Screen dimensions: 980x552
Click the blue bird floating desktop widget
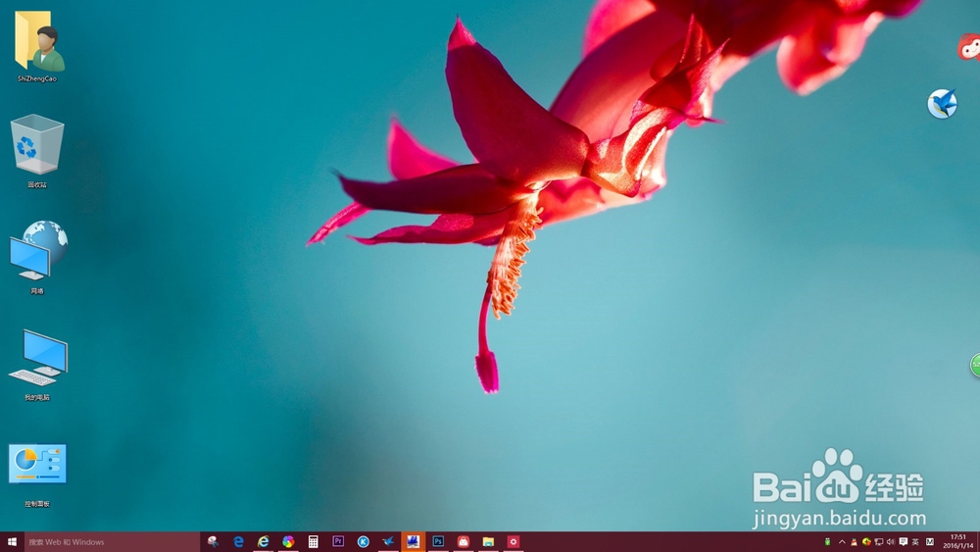coord(942,104)
